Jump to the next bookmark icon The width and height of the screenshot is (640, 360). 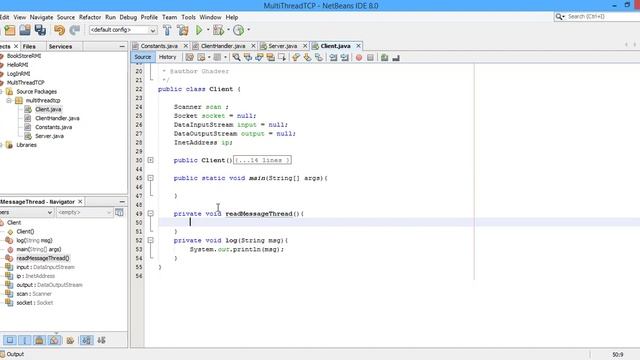click(307, 58)
